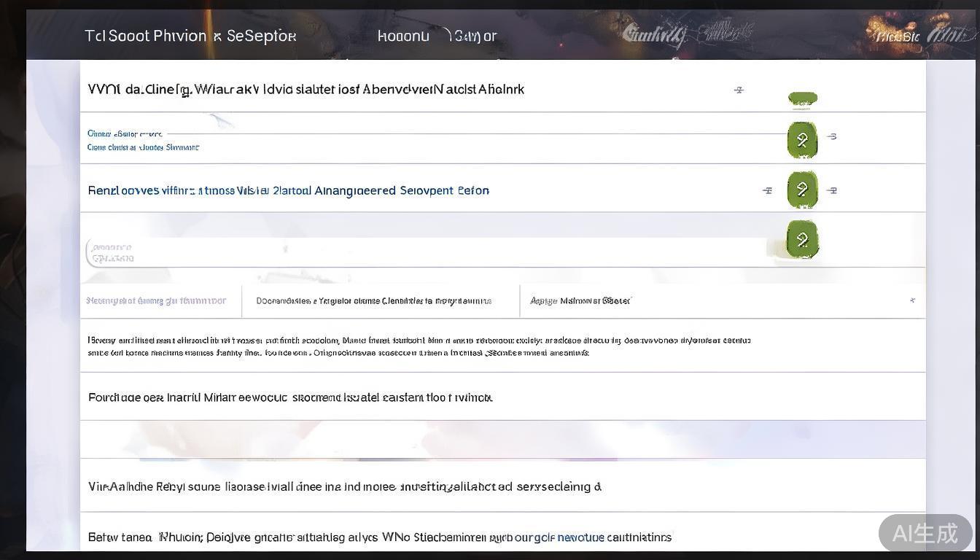This screenshot has height=560, width=980.
Task: Open the Sayor item in the top navigation
Action: 475,36
